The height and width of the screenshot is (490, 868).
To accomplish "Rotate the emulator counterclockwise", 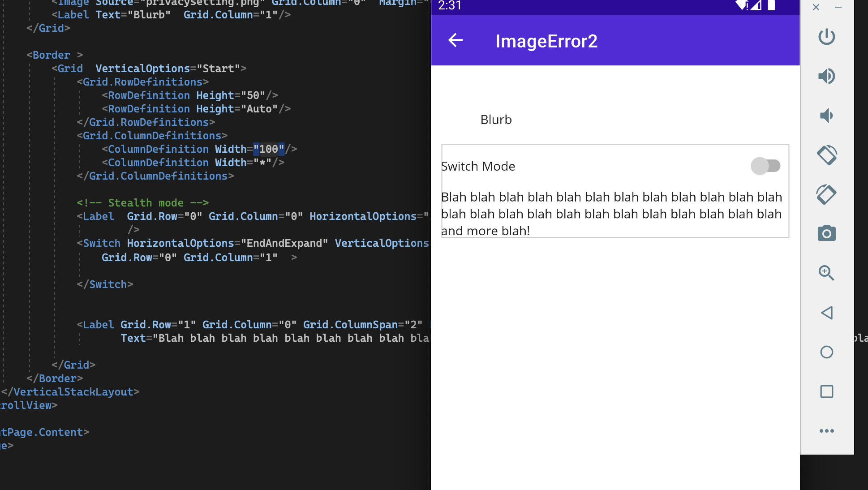I will coord(827,155).
